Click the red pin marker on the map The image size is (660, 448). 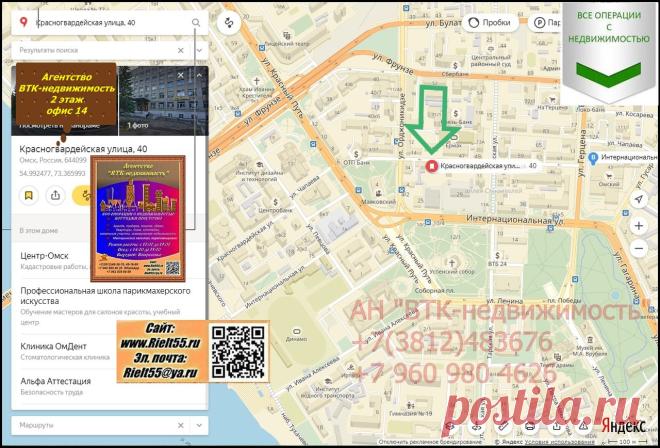coord(431,166)
